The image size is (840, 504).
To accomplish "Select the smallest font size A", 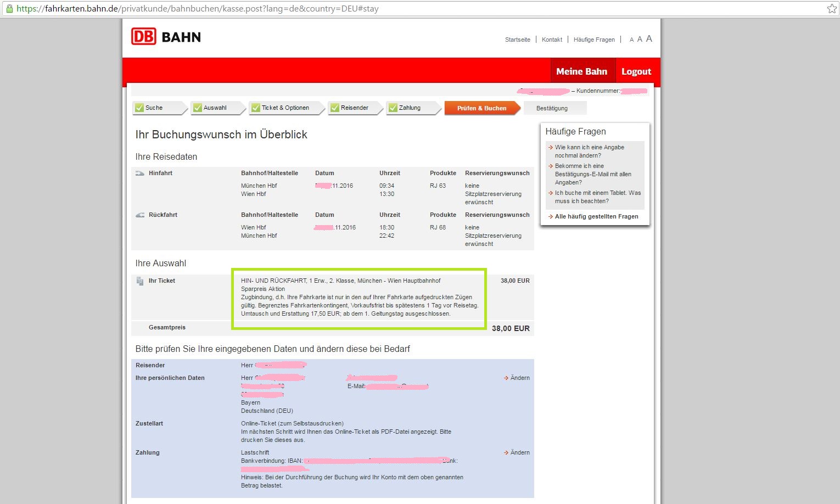I will pos(631,40).
